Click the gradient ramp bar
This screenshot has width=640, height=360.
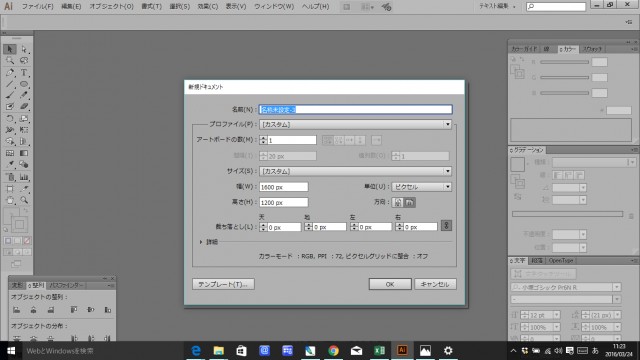click(x=567, y=214)
